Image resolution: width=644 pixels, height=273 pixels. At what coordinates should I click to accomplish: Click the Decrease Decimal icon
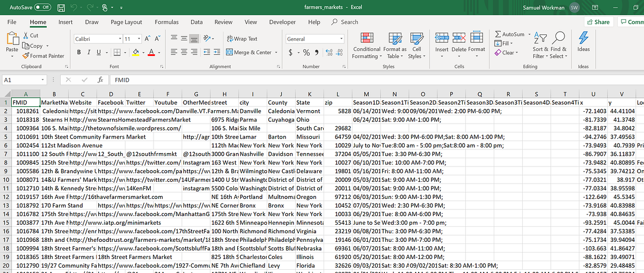tap(340, 52)
